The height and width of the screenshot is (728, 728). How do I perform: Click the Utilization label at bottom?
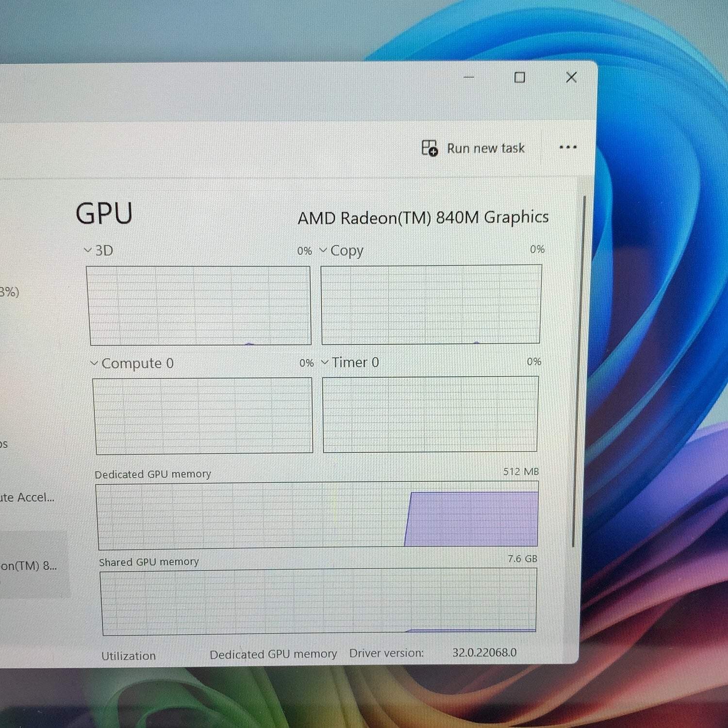[129, 656]
